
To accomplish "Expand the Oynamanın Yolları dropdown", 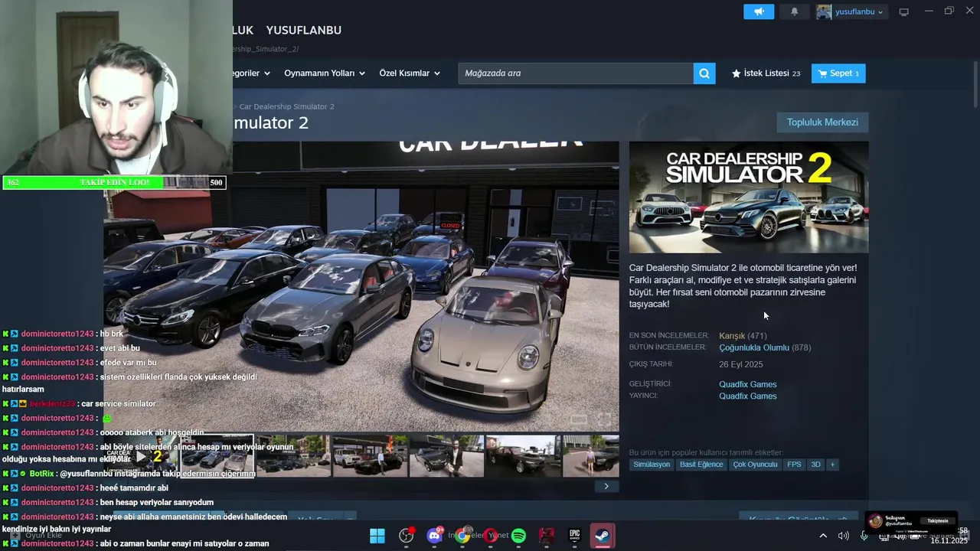I will pos(325,73).
